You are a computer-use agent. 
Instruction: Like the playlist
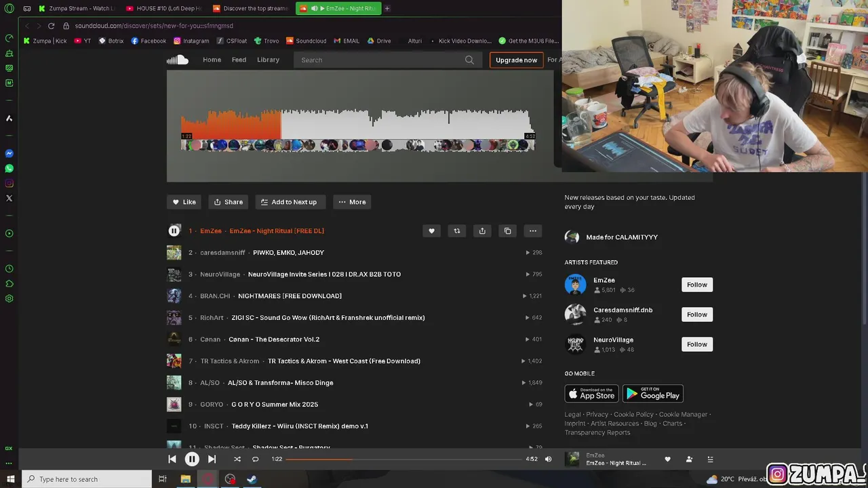coord(184,202)
